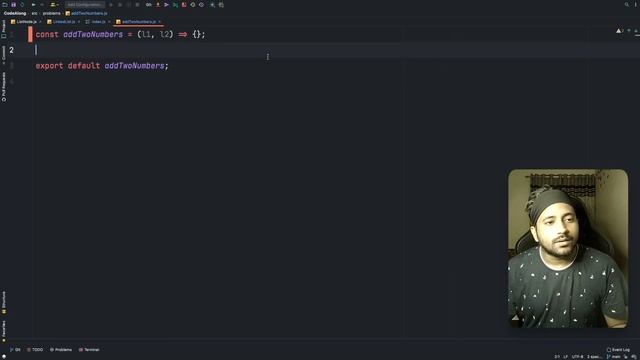Open the main Git branch selector

point(614,357)
